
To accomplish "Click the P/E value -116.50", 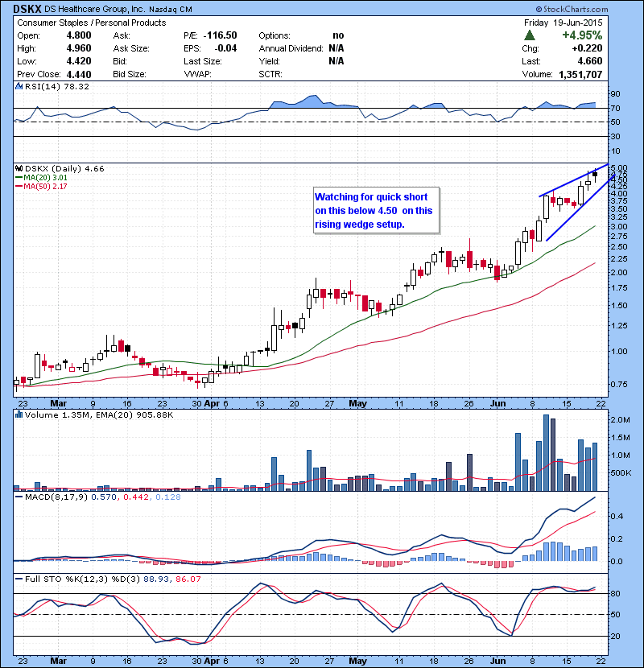I will [220, 35].
